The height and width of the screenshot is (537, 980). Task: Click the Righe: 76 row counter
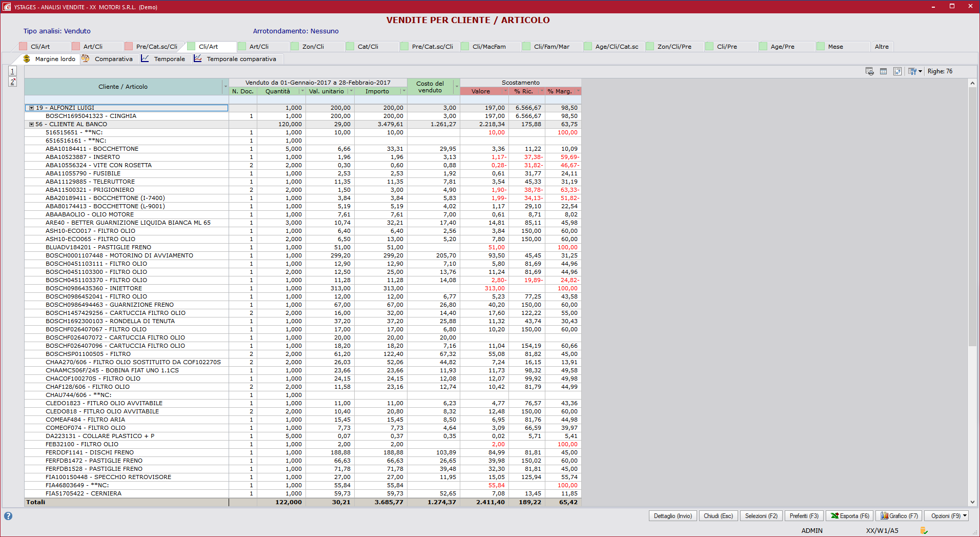click(940, 71)
